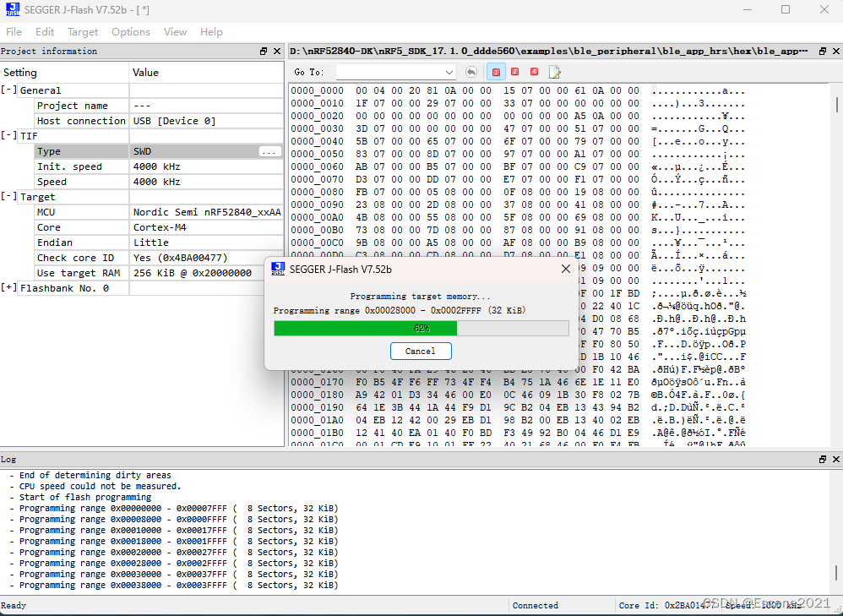Close the programming progress dialog

(566, 269)
